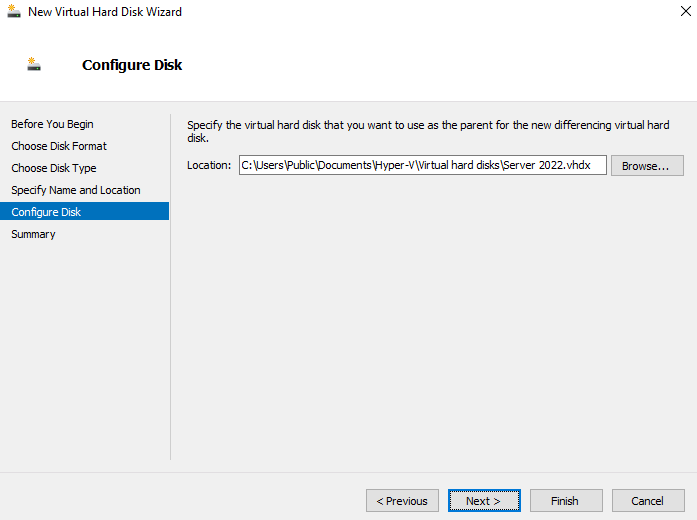Cancel the New Virtual Hard Disk Wizard
The height and width of the screenshot is (520, 697).
pos(648,501)
